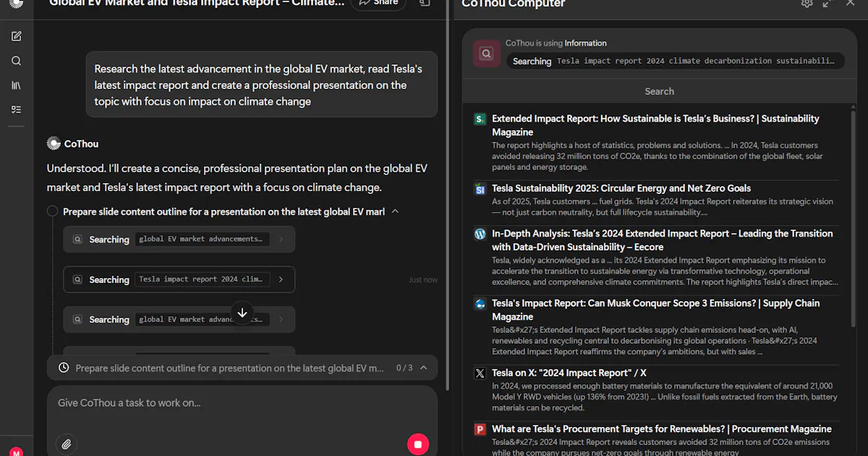Click the magnifier icon in the Tesla impact report step
This screenshot has width=868, height=456.
point(77,279)
